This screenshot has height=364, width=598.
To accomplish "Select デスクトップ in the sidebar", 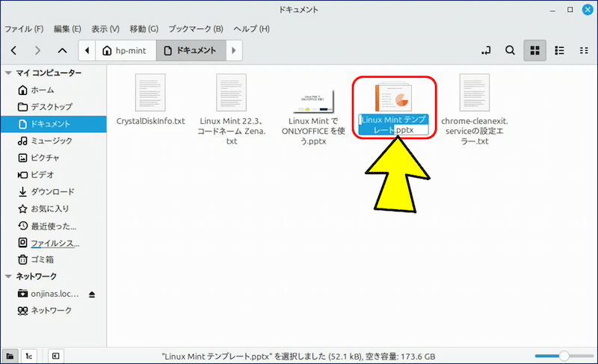I will [53, 107].
